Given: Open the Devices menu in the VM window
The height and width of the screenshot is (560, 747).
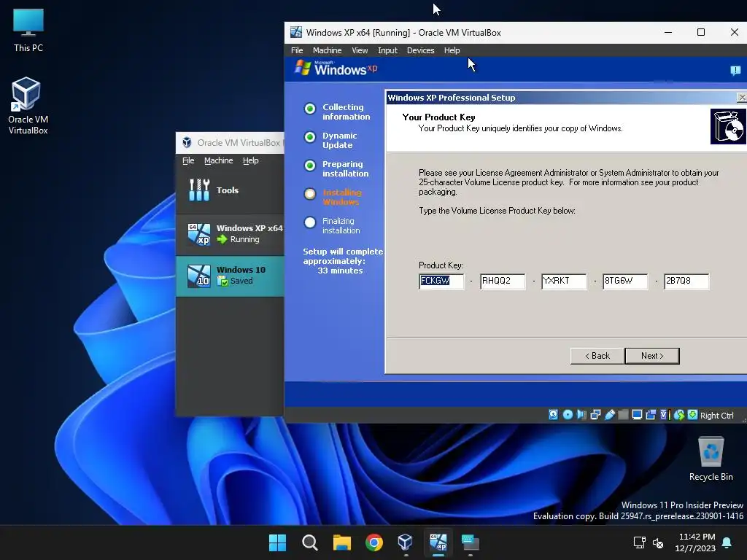Looking at the screenshot, I should 420,50.
